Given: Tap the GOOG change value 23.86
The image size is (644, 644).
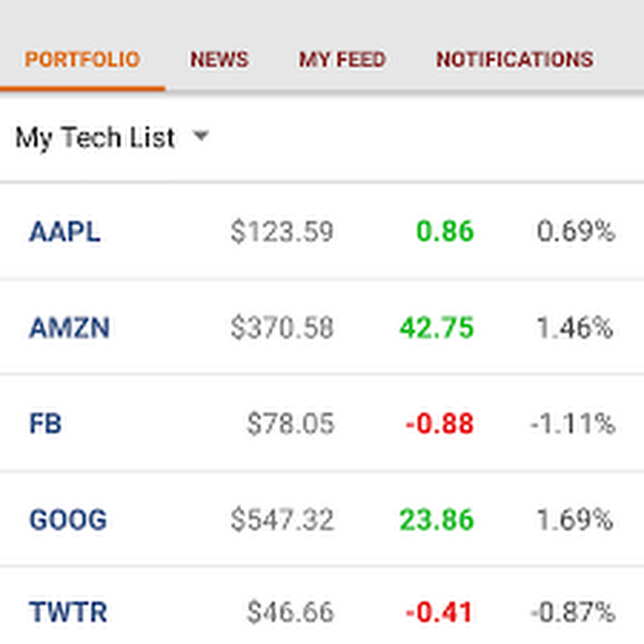Looking at the screenshot, I should 436,519.
